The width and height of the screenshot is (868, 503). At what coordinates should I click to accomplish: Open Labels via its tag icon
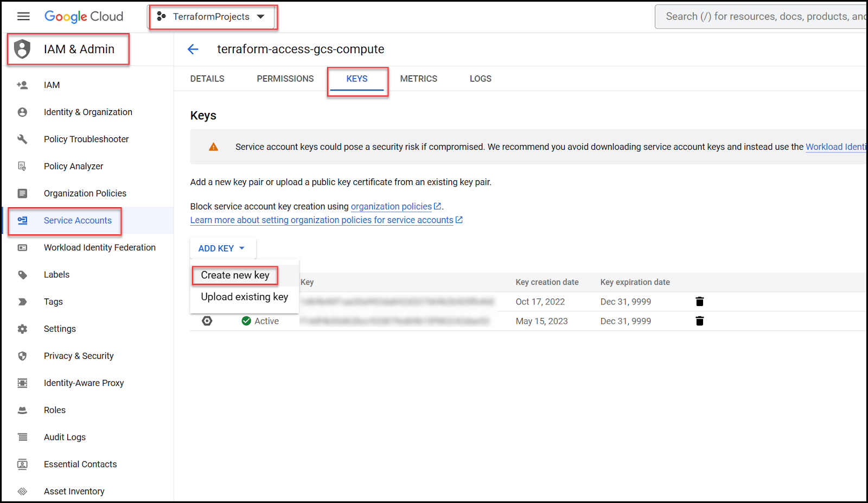point(22,275)
